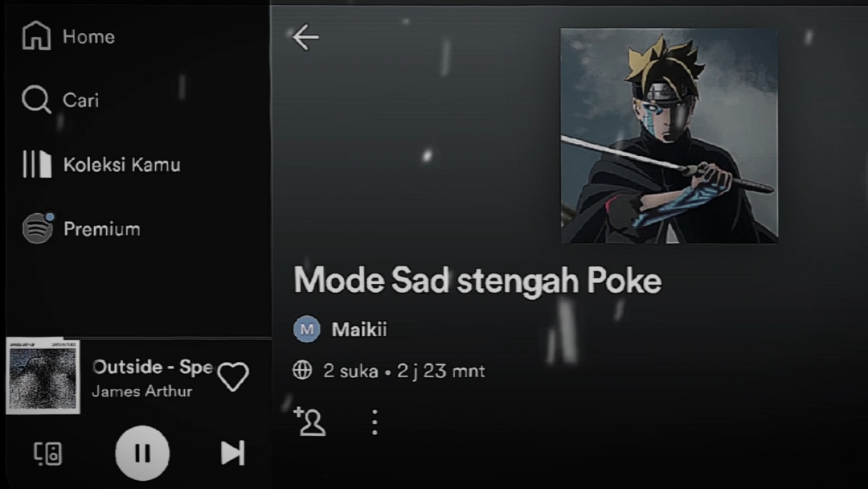Click the Spotify Premium logo icon
The height and width of the screenshot is (489, 868).
pyautogui.click(x=38, y=228)
